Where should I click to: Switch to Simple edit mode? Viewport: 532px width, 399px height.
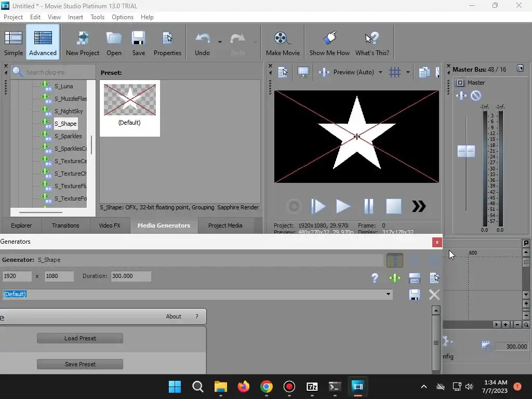(x=13, y=42)
